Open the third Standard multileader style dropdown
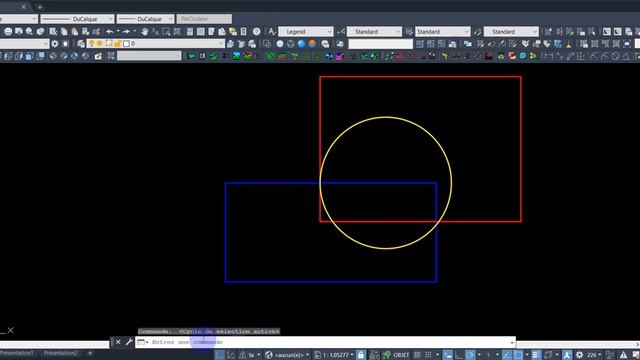The height and width of the screenshot is (360, 640). click(511, 31)
